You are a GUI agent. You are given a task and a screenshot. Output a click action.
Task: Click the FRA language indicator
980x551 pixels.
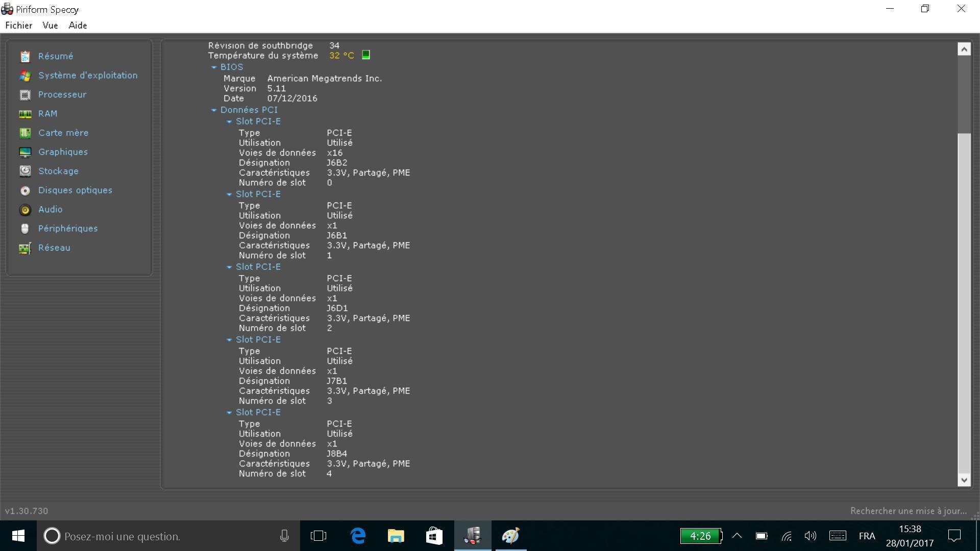[x=867, y=536]
